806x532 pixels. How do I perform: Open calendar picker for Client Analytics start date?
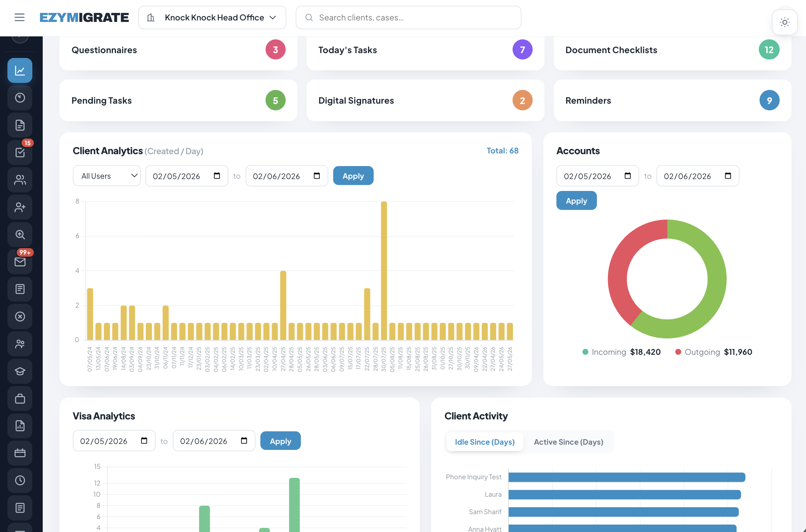pos(217,176)
